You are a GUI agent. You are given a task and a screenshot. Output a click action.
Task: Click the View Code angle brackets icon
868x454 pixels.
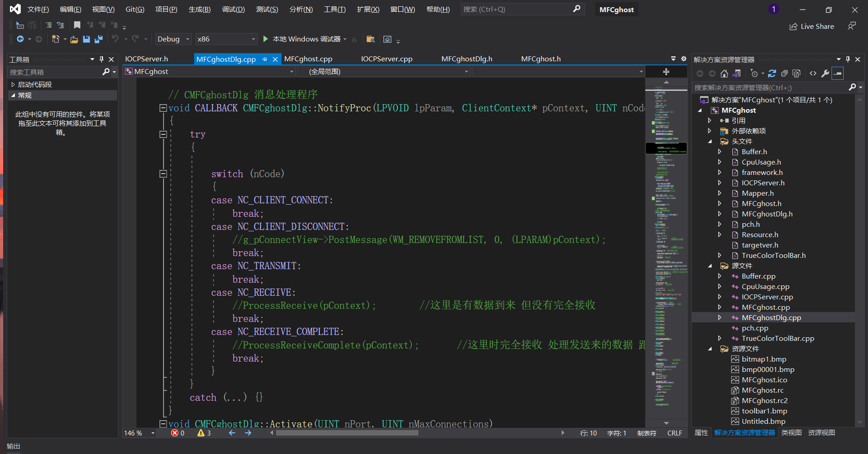813,73
